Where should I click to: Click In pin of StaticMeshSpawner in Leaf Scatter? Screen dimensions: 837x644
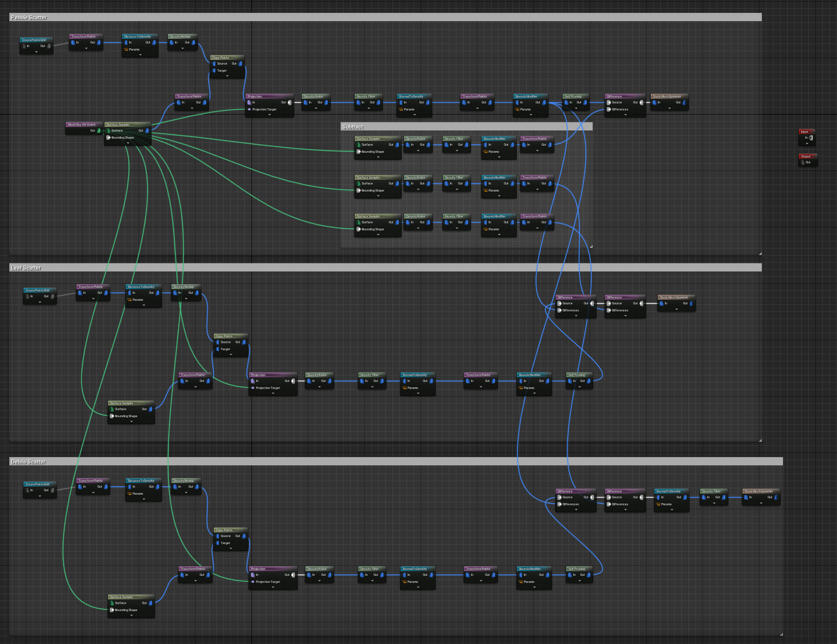coord(661,303)
